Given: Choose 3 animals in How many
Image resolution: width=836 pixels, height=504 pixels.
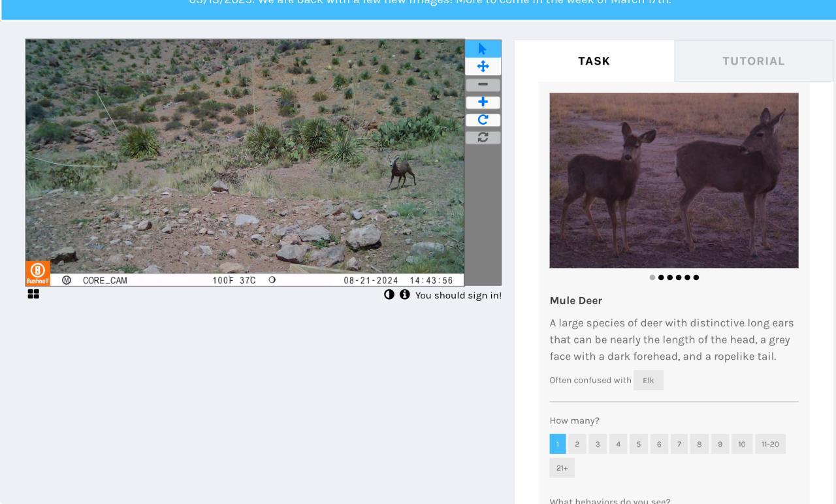Looking at the screenshot, I should pos(597,444).
